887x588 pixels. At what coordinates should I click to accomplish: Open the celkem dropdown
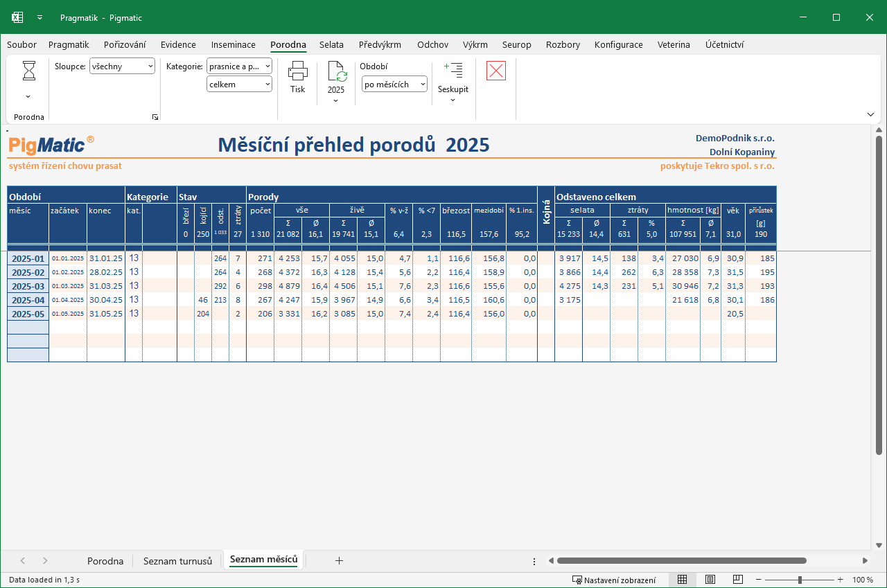pos(240,84)
